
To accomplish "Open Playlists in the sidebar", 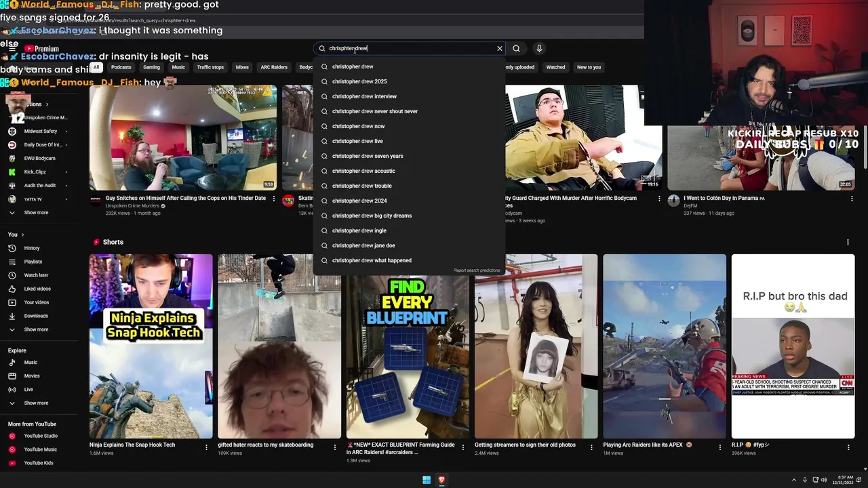I will (33, 262).
